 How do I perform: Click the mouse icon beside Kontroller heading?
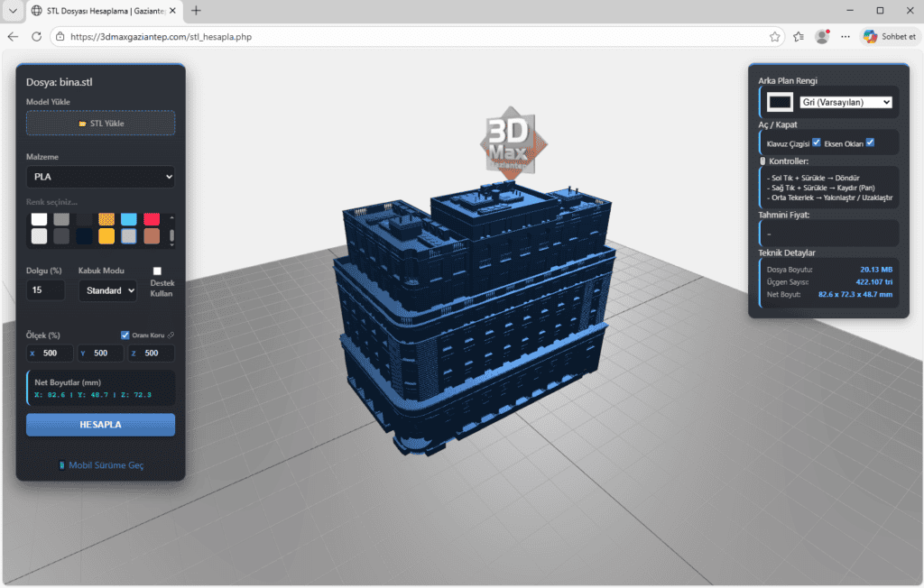(x=762, y=160)
